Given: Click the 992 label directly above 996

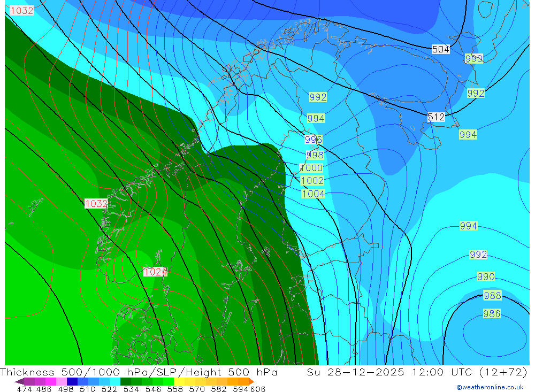Looking at the screenshot, I should point(318,97).
